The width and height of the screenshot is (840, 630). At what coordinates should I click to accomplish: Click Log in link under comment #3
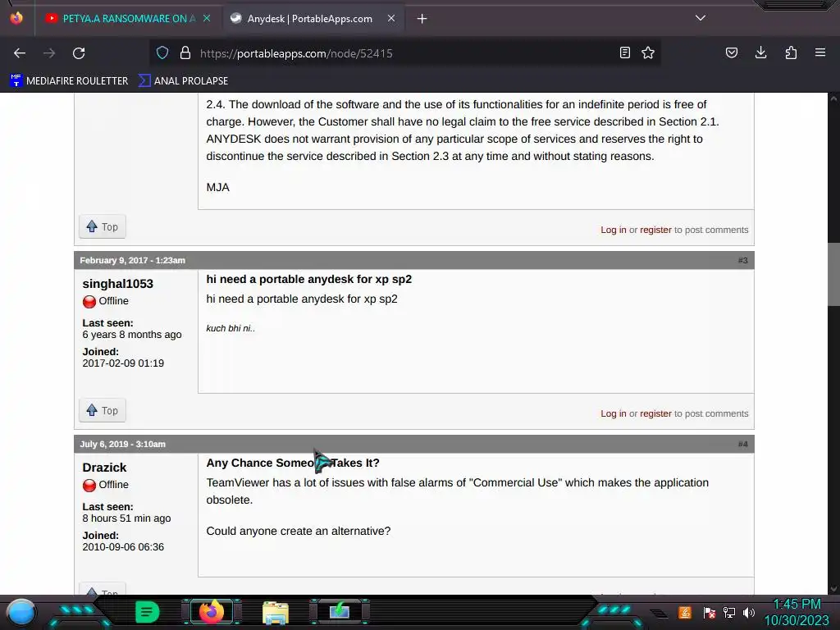point(614,413)
